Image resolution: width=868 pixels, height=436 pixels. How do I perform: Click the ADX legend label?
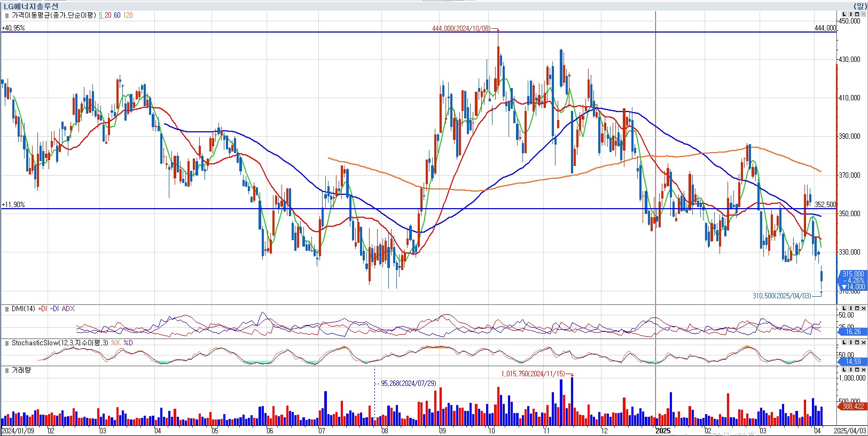(x=68, y=309)
